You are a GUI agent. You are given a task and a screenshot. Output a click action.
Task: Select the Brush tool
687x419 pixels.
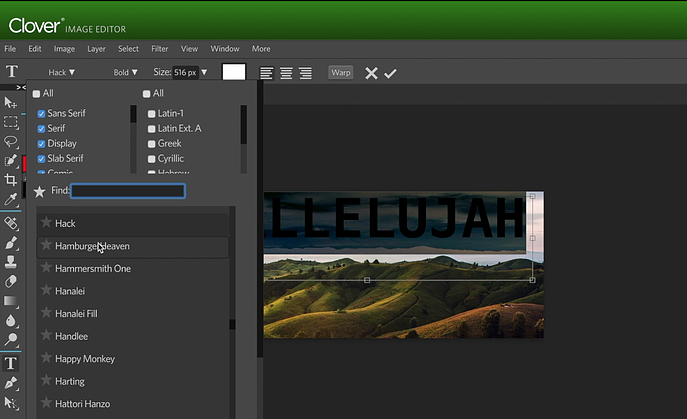pyautogui.click(x=11, y=243)
